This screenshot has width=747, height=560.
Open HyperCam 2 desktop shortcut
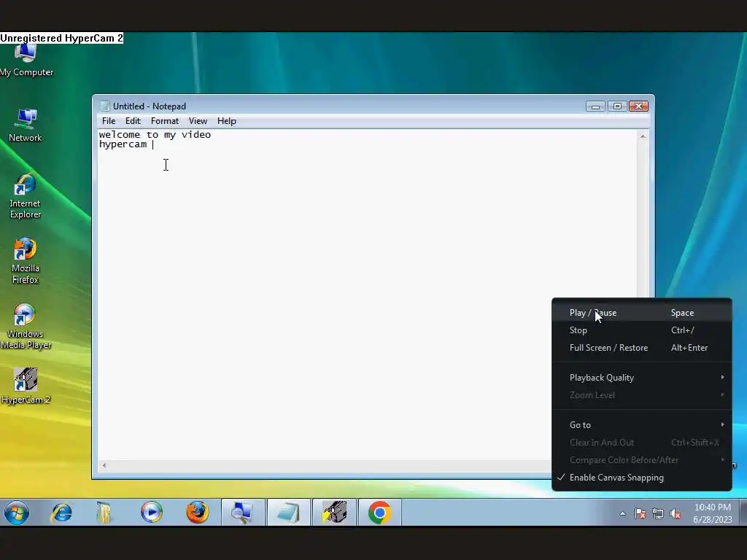(x=26, y=386)
